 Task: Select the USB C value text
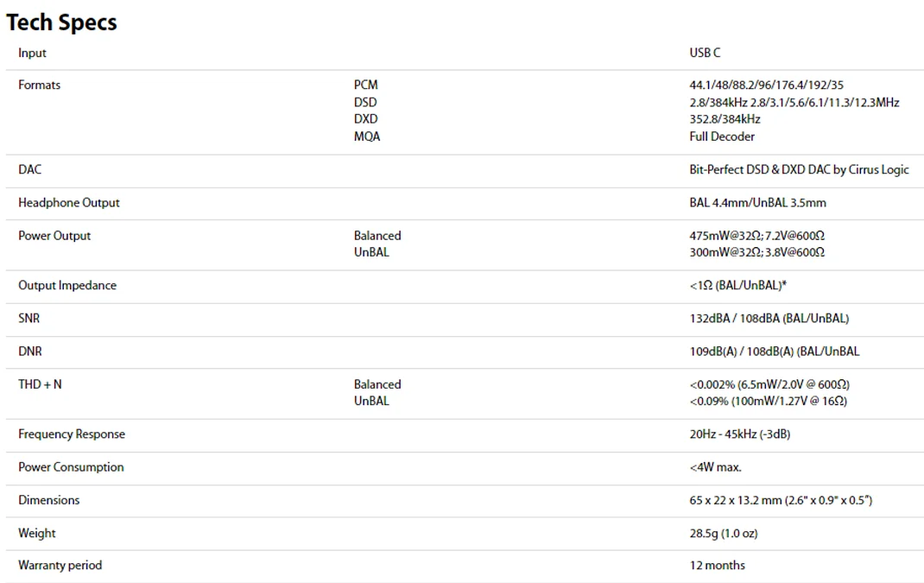tap(705, 54)
